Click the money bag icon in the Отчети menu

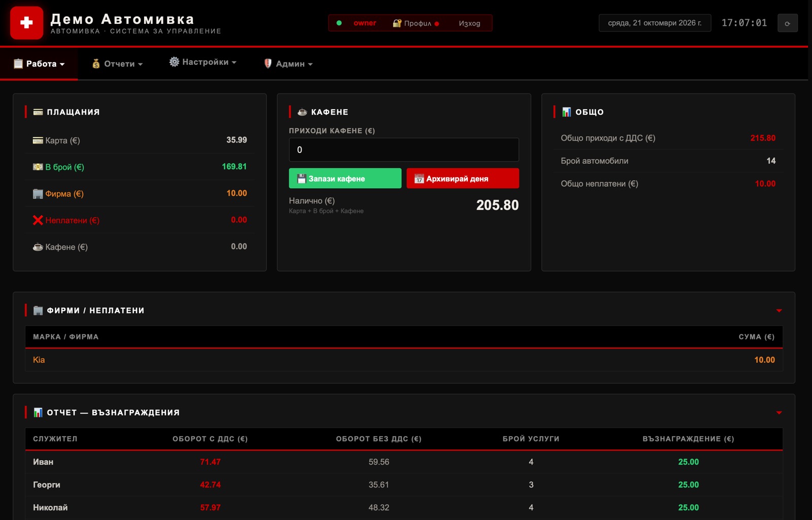96,64
